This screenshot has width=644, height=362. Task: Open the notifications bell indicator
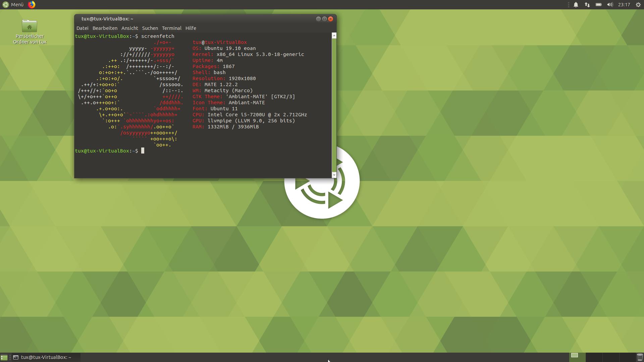576,5
